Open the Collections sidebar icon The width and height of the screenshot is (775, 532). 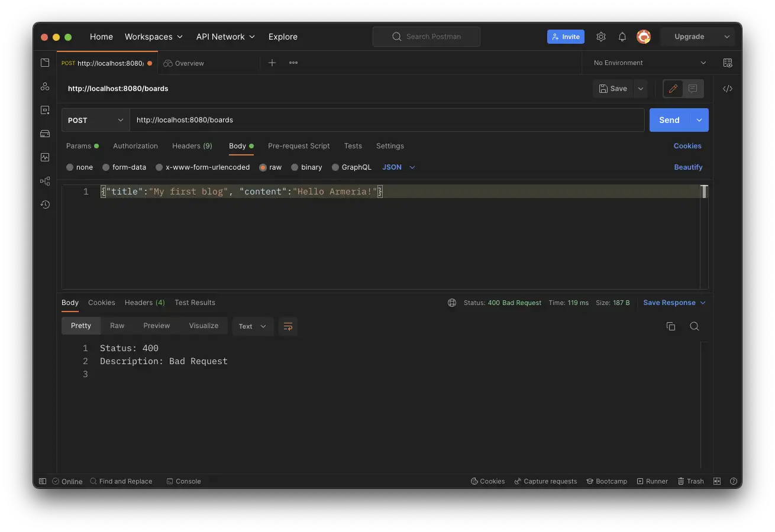click(45, 63)
